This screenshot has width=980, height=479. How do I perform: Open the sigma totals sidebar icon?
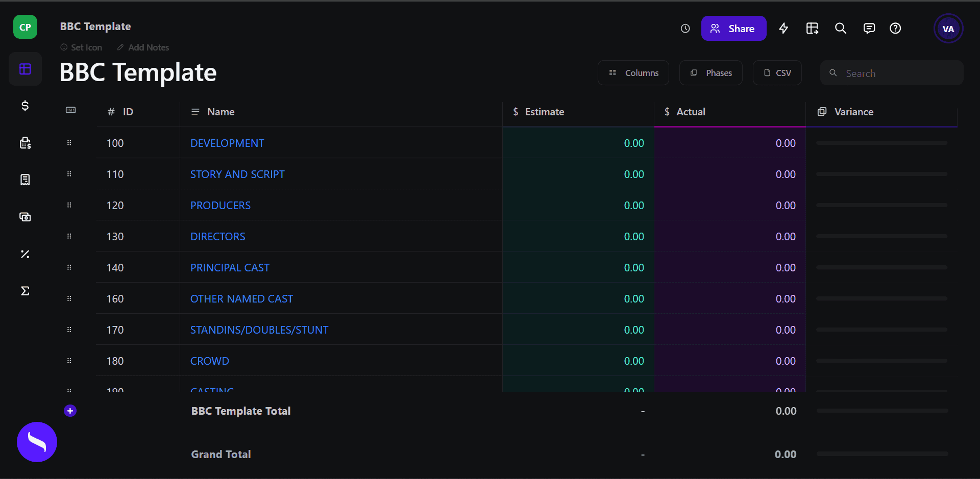25,291
